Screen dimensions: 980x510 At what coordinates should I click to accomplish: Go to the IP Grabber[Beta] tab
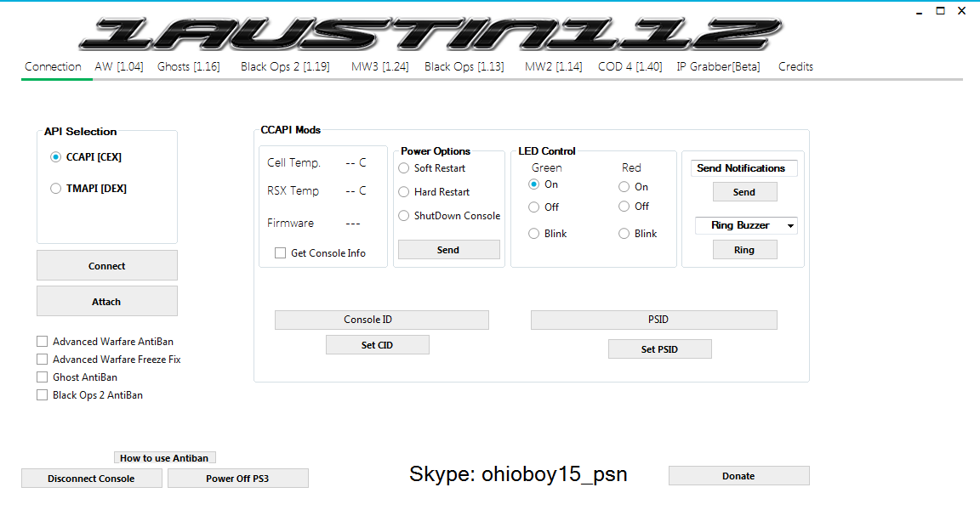pos(718,66)
